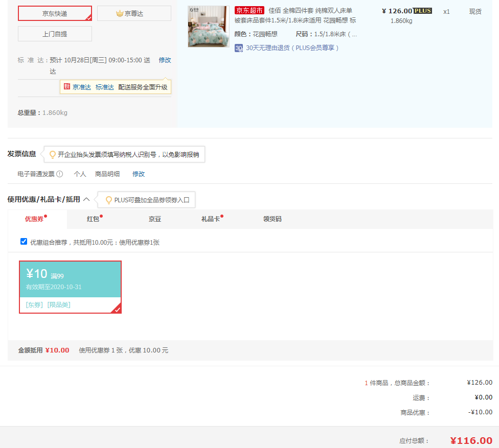Screen dimensions: 499x448
Task: Select 京东快递 delivery option
Action: click(x=55, y=13)
